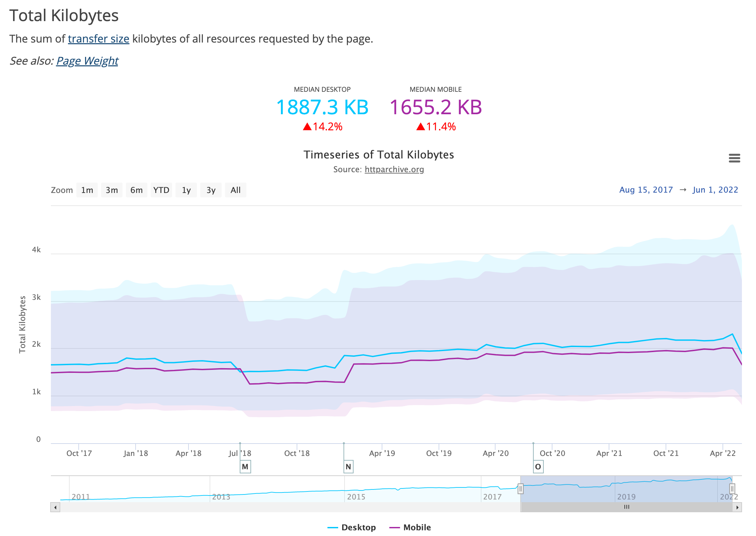Show All time zoom range
The width and height of the screenshot is (756, 536).
(x=236, y=190)
